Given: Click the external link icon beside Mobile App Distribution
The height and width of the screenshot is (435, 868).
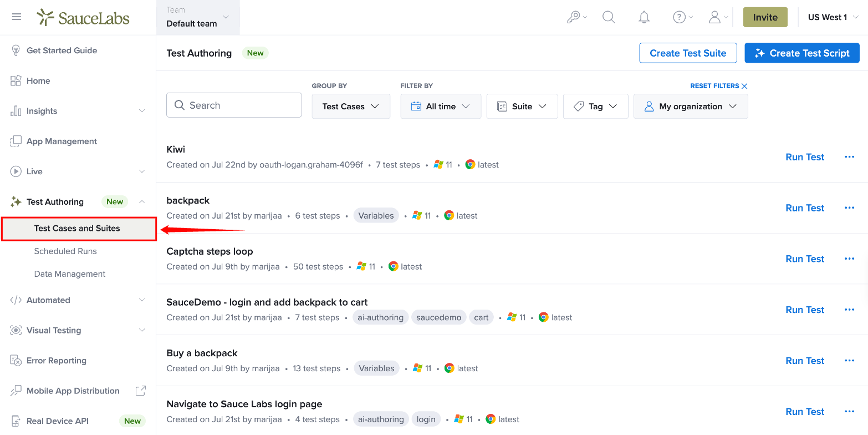Looking at the screenshot, I should [x=141, y=391].
